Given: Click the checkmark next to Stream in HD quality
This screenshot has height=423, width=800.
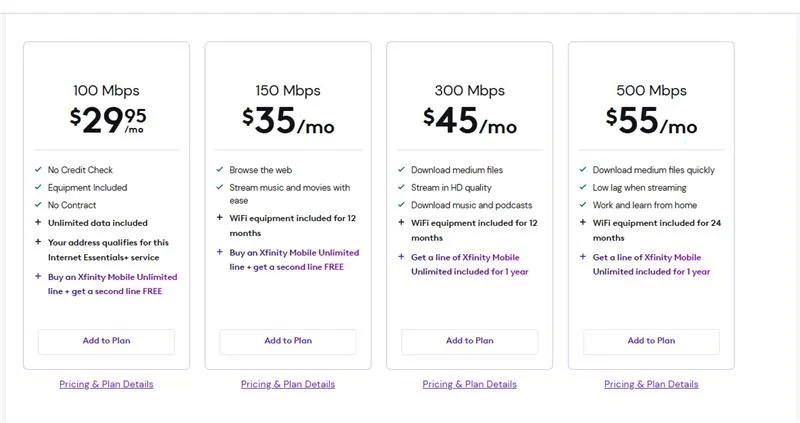Looking at the screenshot, I should (x=401, y=187).
